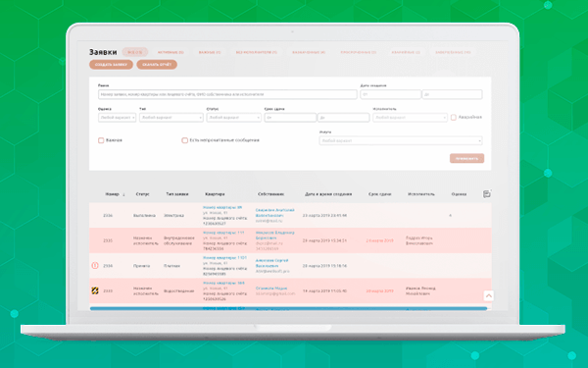Select the Просроченные tab
This screenshot has height=368, width=588.
click(x=359, y=52)
